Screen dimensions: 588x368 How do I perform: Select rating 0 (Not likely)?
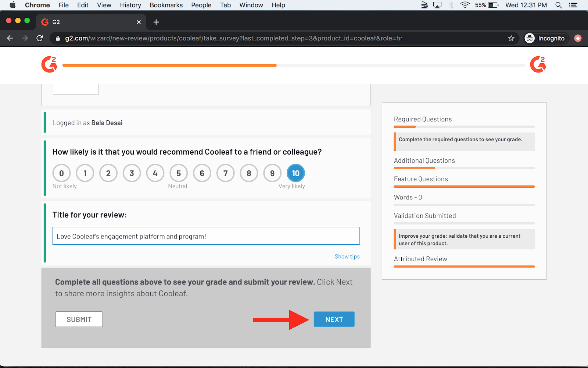pyautogui.click(x=61, y=173)
